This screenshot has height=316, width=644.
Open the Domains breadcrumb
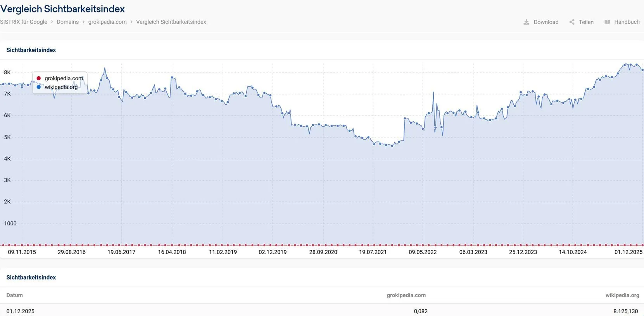pyautogui.click(x=67, y=22)
